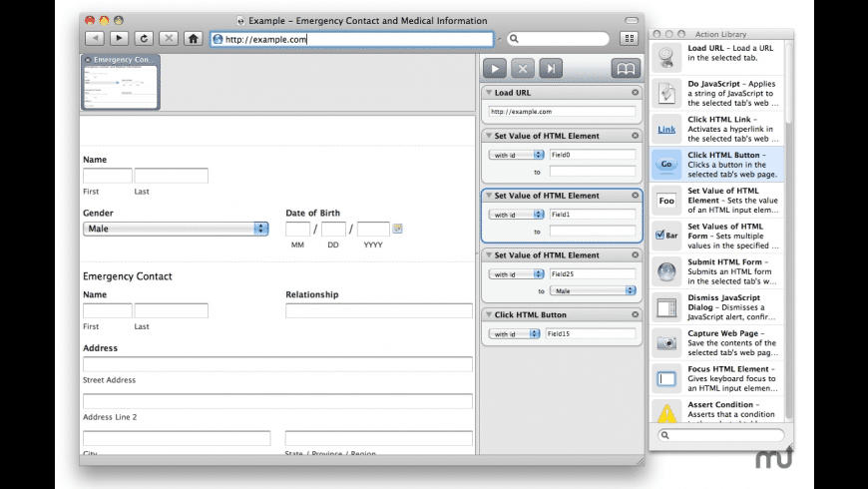Select the Click HTML Link action icon
The width and height of the screenshot is (868, 489).
(x=666, y=129)
